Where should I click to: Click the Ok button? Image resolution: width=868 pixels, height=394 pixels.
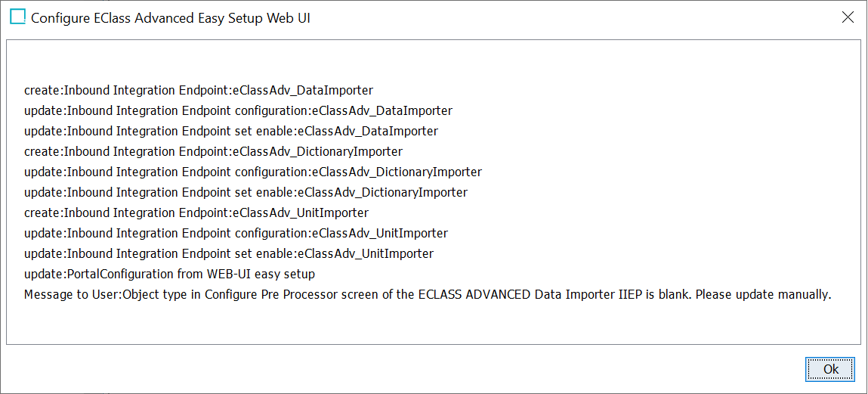831,369
